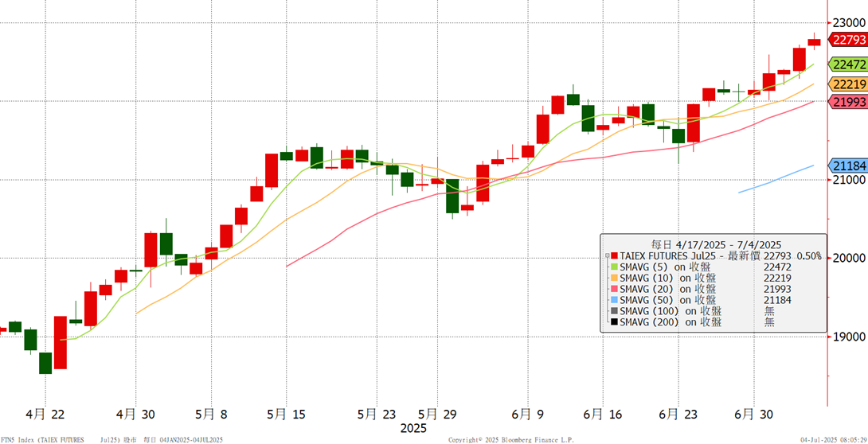Click the legend date range '每日 4/17/2025 - 7/4/2025'
Viewport: 868px width, 444px height.
[715, 244]
